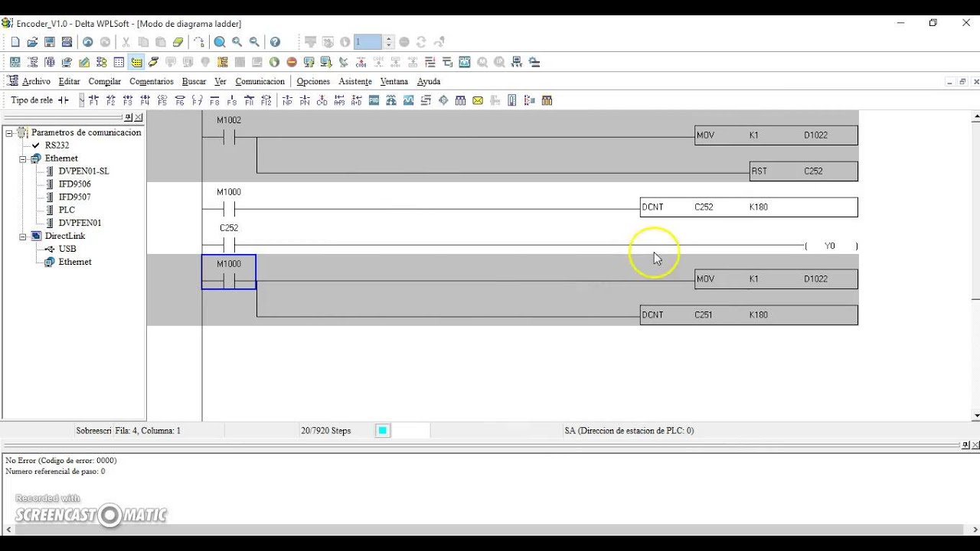Open a project with the folder icon
Viewport: 980px width, 551px height.
[x=32, y=42]
